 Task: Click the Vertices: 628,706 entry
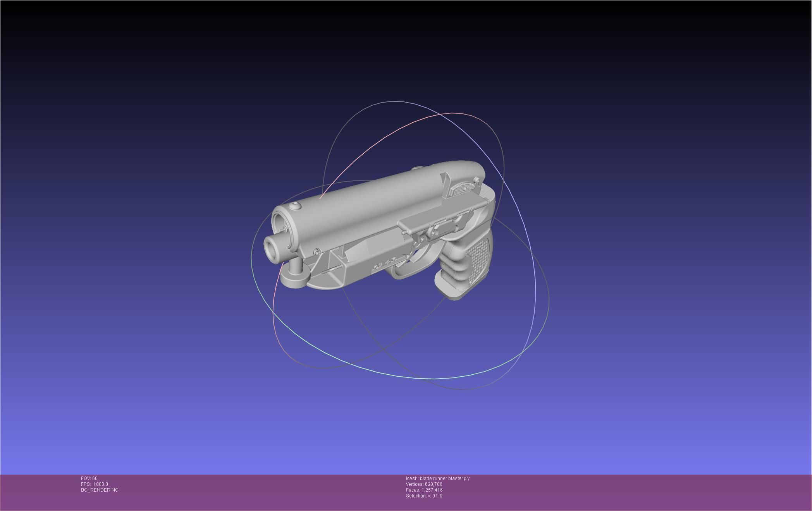(x=424, y=484)
